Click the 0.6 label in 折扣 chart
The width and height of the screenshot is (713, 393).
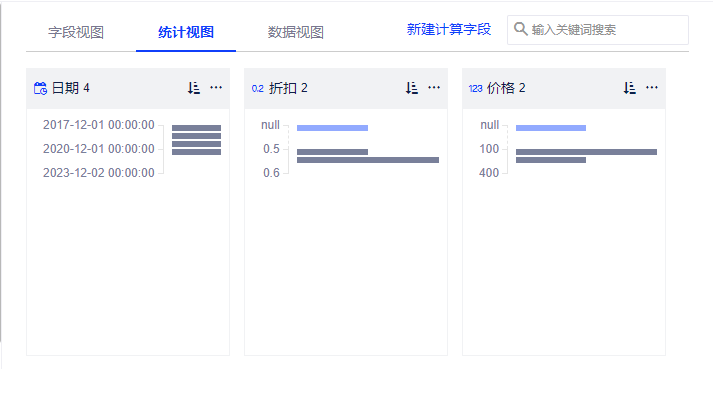(x=271, y=173)
